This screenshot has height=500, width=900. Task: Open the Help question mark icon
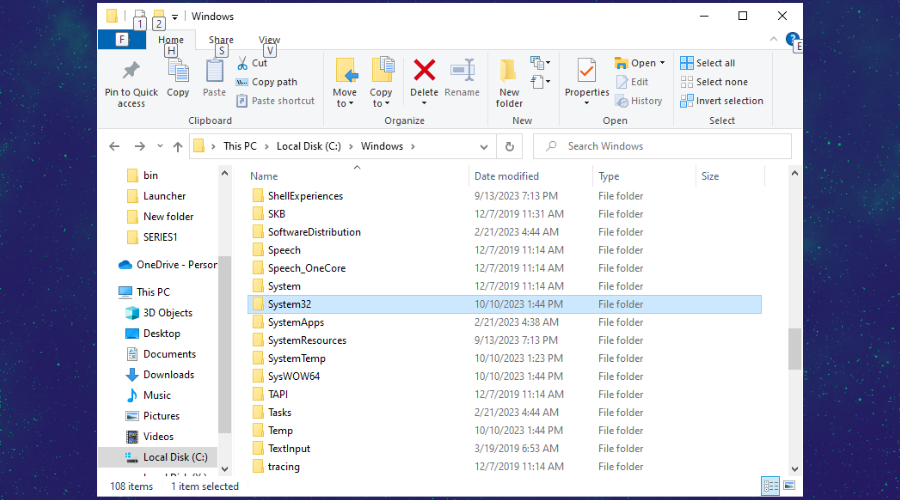[792, 39]
